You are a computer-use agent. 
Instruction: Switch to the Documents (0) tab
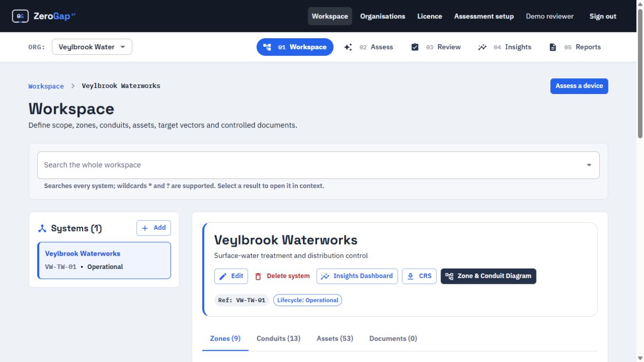coord(393,339)
